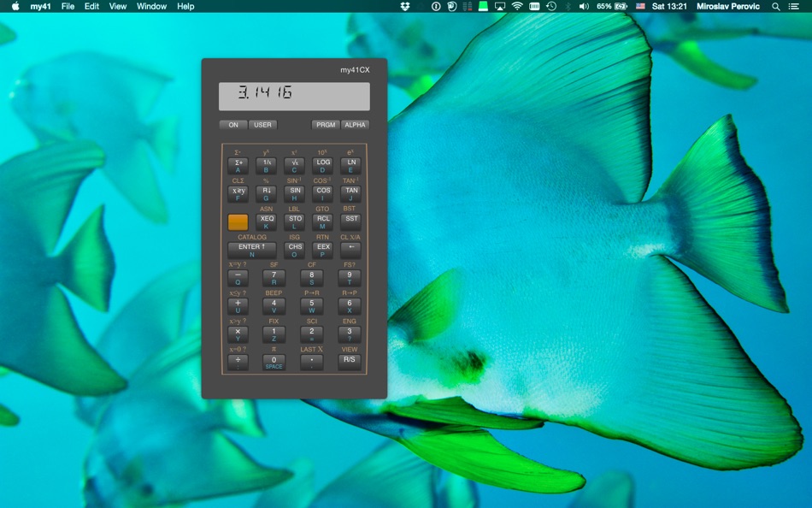Click the COS key

(x=322, y=194)
